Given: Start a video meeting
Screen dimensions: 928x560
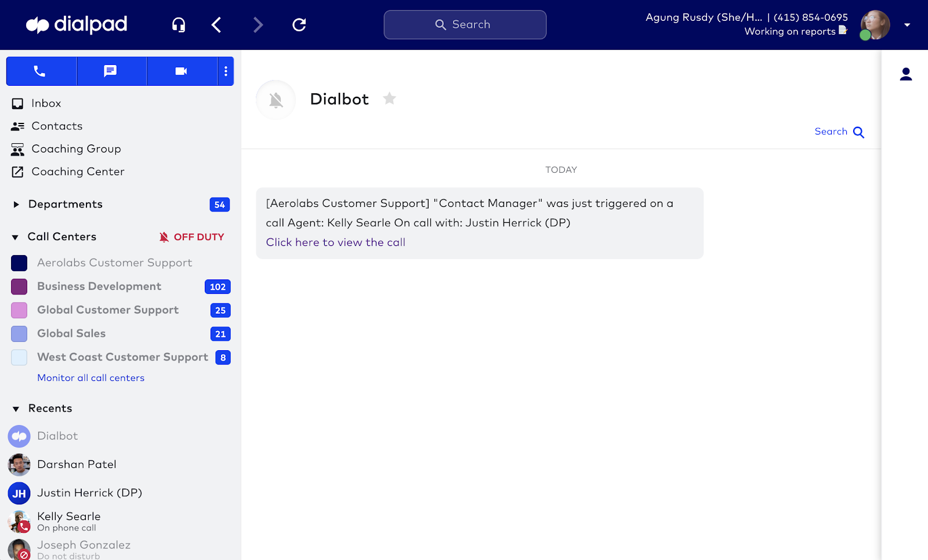Looking at the screenshot, I should tap(182, 71).
